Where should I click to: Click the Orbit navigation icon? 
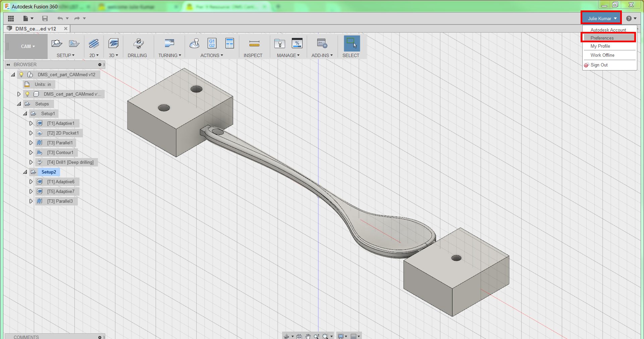coord(286,336)
